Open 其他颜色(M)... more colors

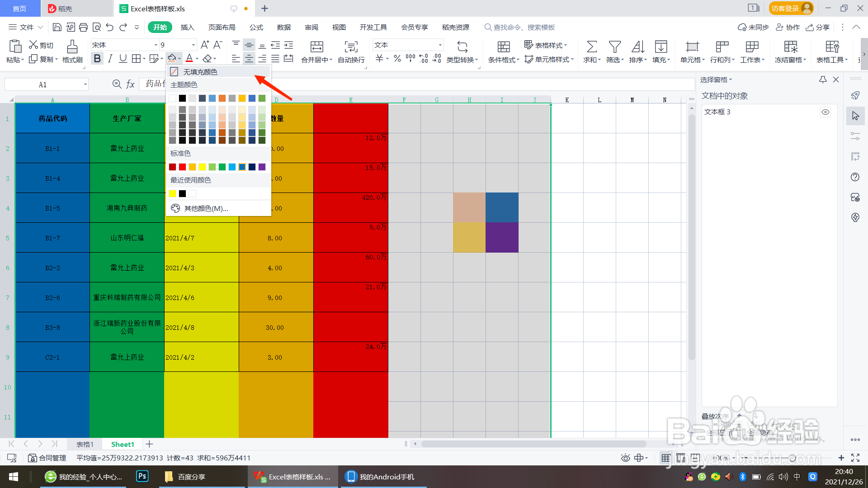tap(206, 208)
